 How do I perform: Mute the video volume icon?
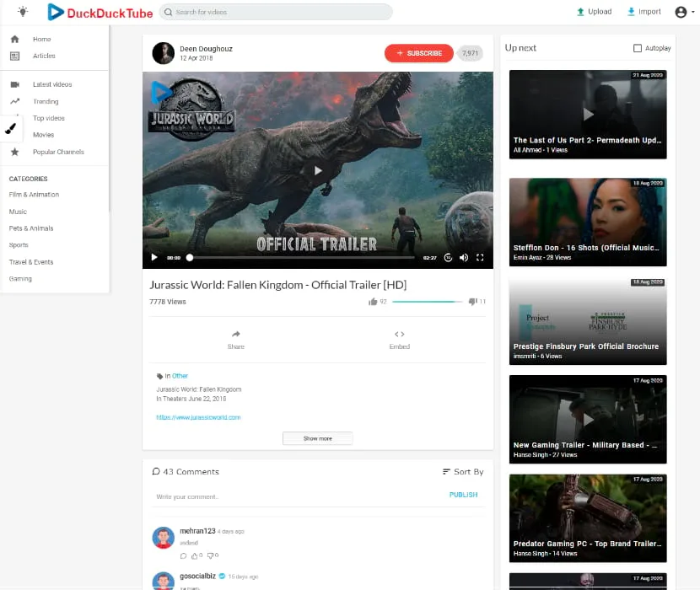pos(464,258)
